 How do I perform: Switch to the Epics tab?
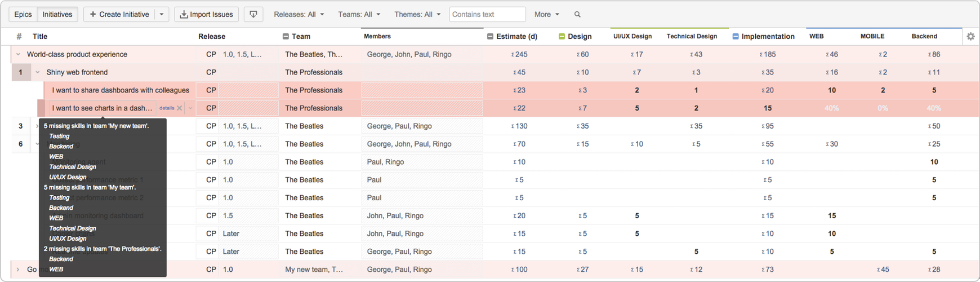(23, 14)
